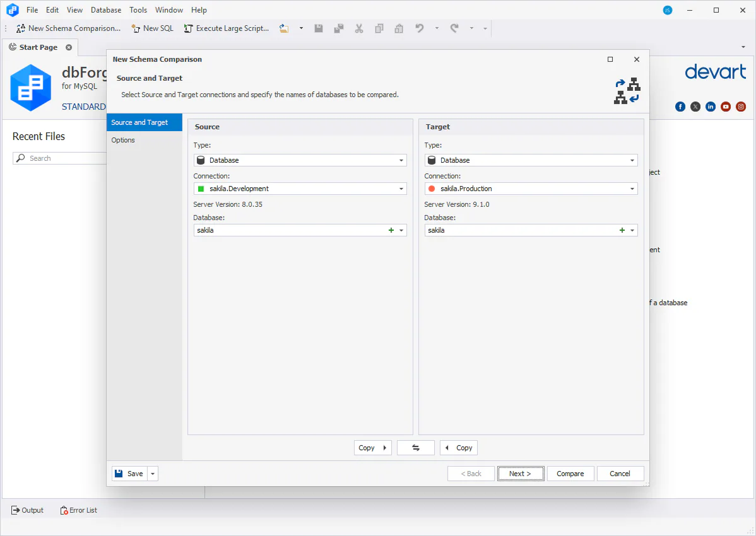Click the Compare button
The width and height of the screenshot is (756, 536).
tap(570, 474)
